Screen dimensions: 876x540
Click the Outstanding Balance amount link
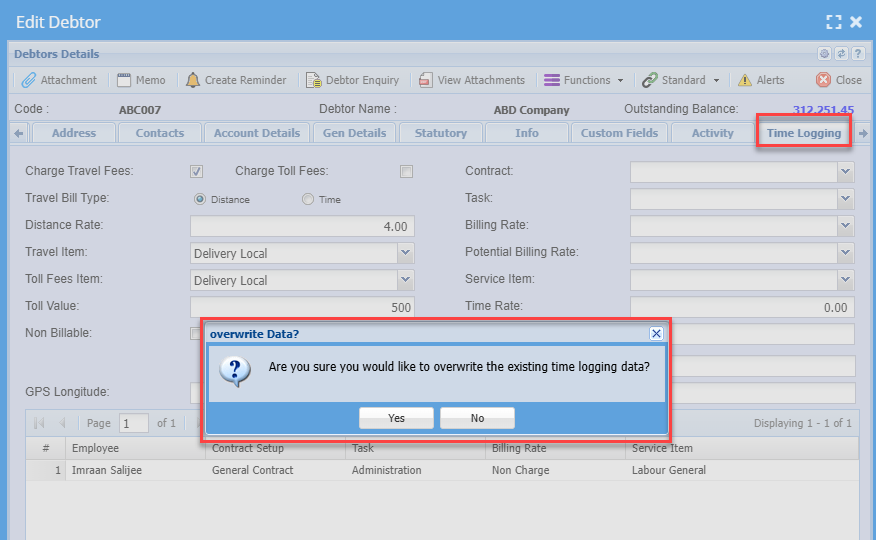coord(823,109)
